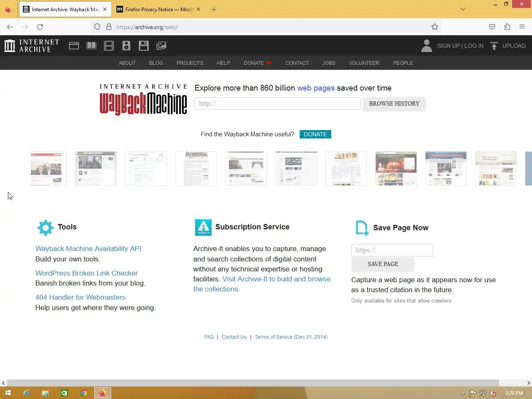Open the first archived site thumbnail
This screenshot has width=532, height=399.
pos(48,168)
